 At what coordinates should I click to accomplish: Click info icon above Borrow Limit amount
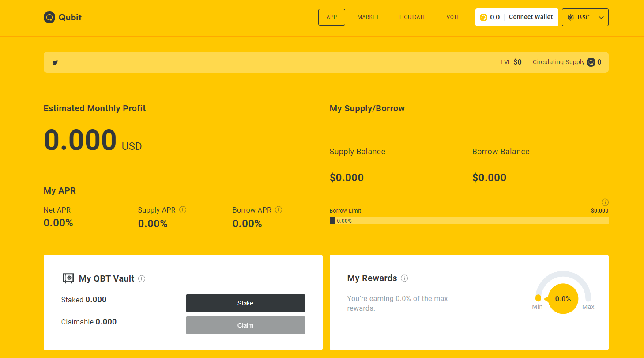click(x=605, y=202)
